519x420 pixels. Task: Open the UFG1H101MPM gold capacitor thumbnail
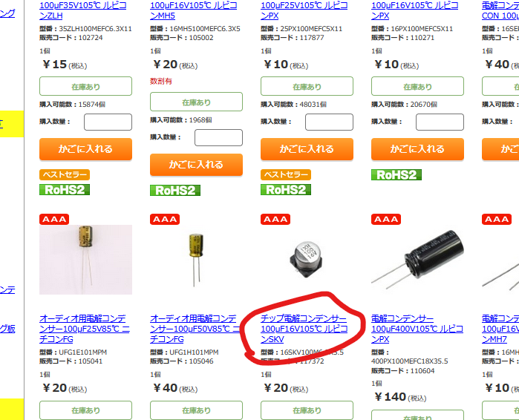coord(196,260)
